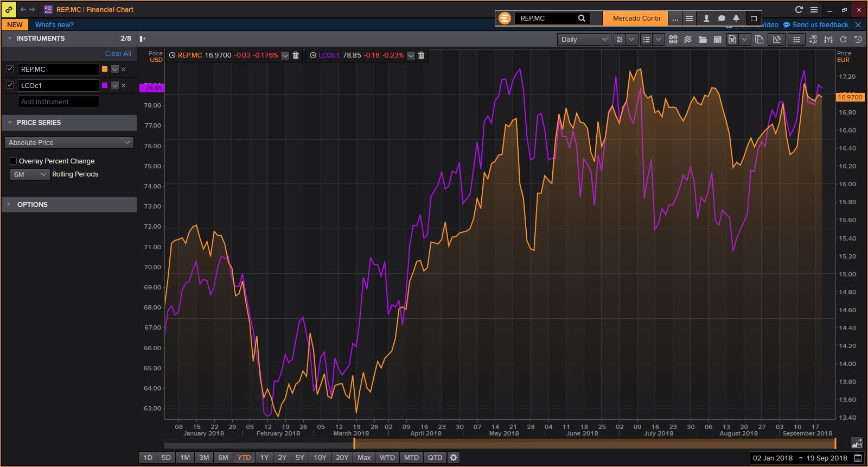Click the chart icon at the bottom-right corner
868x467 pixels.
[x=857, y=443]
